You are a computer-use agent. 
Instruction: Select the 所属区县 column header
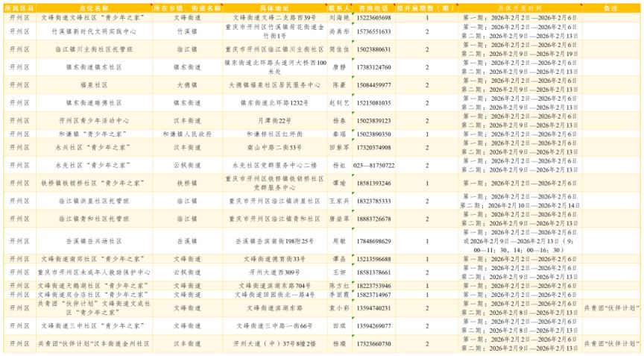point(19,8)
